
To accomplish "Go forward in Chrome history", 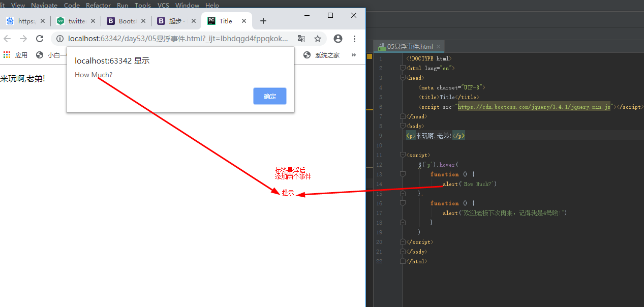I will pyautogui.click(x=23, y=39).
